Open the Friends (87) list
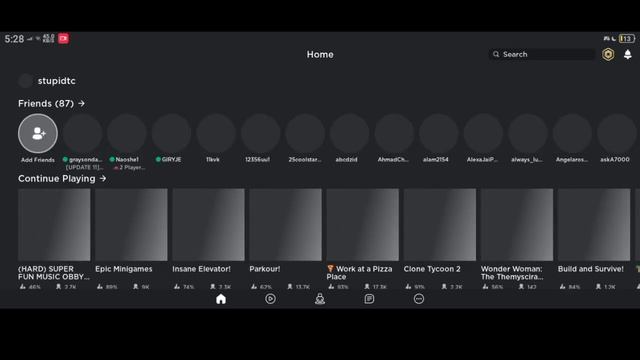The width and height of the screenshot is (640, 360). [x=51, y=104]
